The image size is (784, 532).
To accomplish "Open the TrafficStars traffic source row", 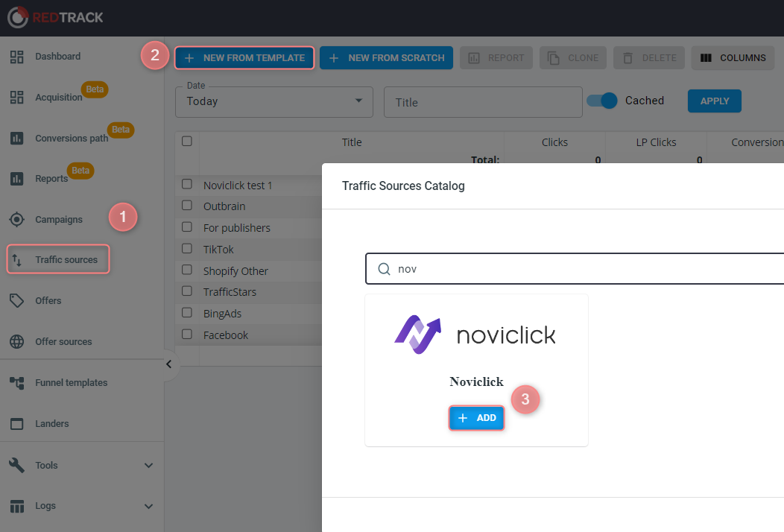I will tap(230, 292).
